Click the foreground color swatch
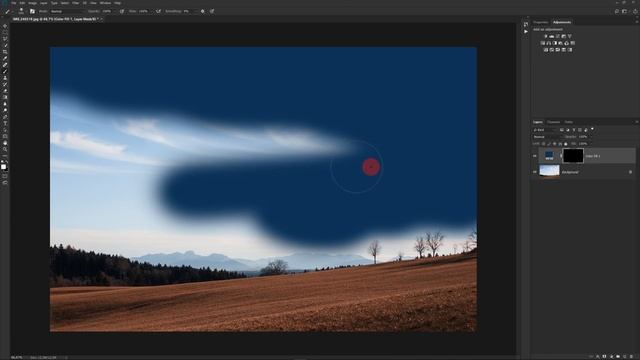 pyautogui.click(x=3, y=166)
